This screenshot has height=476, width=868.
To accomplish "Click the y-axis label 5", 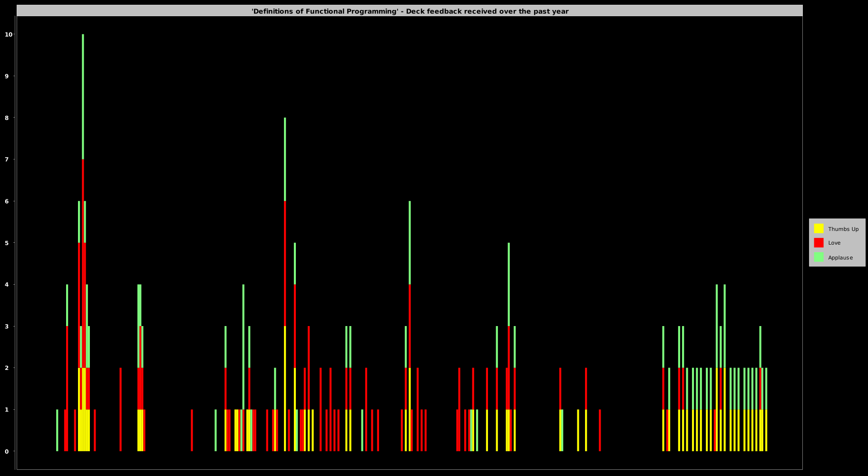I will point(7,243).
